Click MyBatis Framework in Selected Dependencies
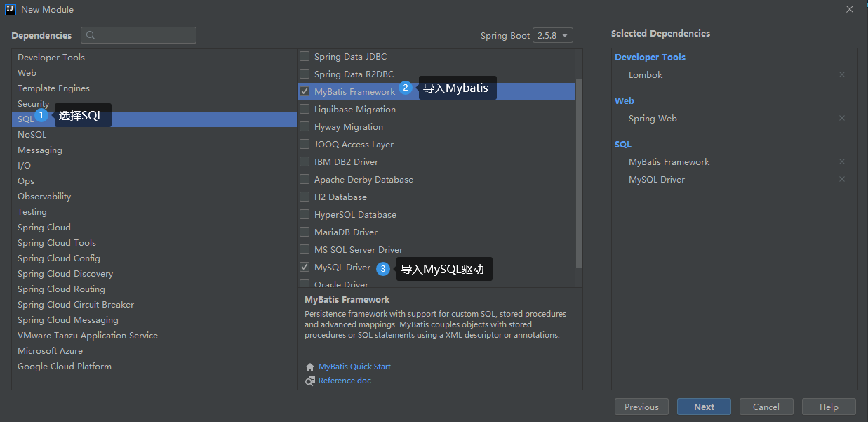The image size is (868, 422). pos(669,161)
